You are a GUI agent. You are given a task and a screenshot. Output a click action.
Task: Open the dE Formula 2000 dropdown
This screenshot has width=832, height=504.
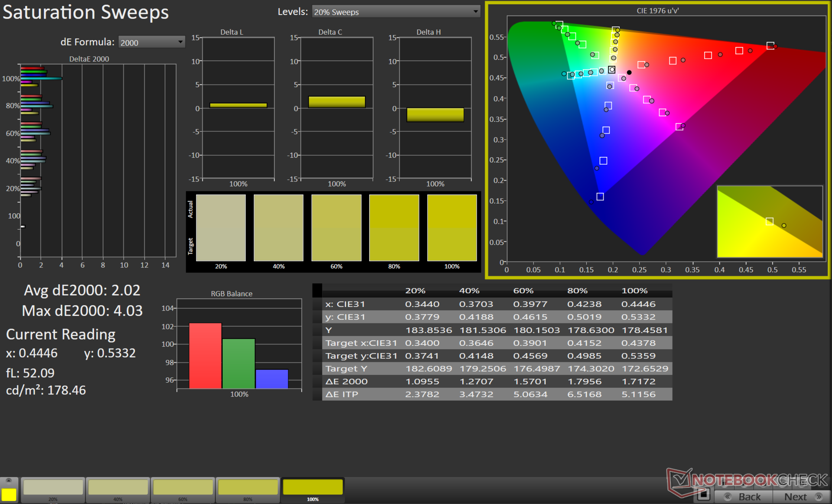(x=151, y=42)
